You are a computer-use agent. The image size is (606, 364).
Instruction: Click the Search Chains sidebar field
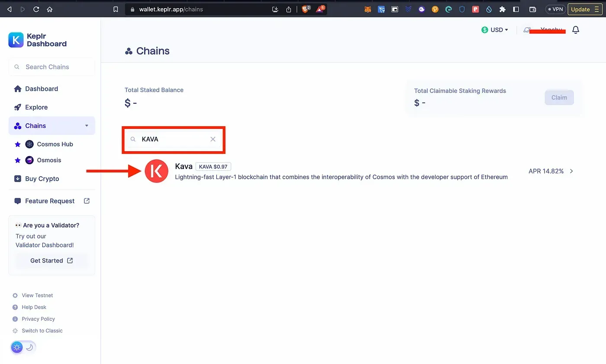pyautogui.click(x=52, y=67)
